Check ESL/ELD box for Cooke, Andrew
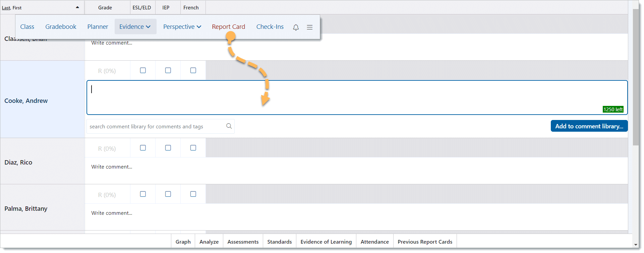644x253 pixels. coord(143,70)
